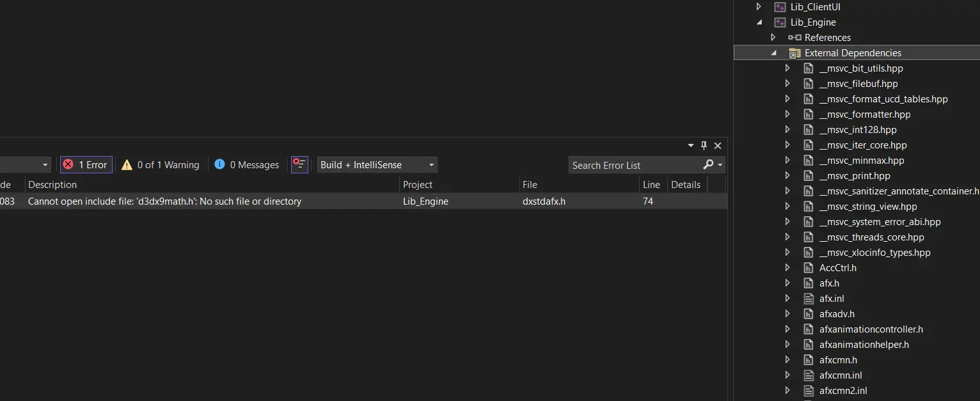Collapse the External Dependencies node

click(773, 53)
